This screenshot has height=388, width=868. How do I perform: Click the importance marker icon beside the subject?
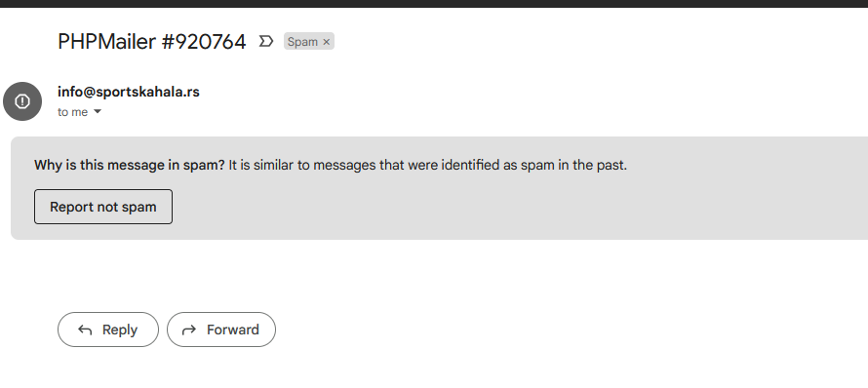point(265,42)
